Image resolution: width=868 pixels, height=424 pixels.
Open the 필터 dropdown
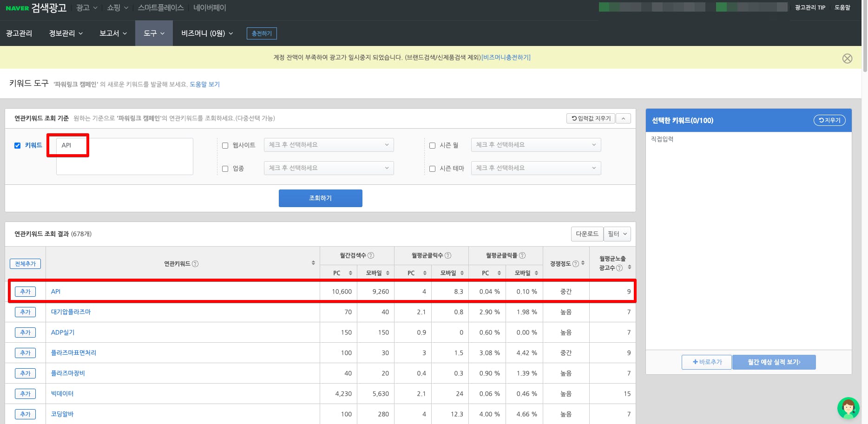point(617,234)
